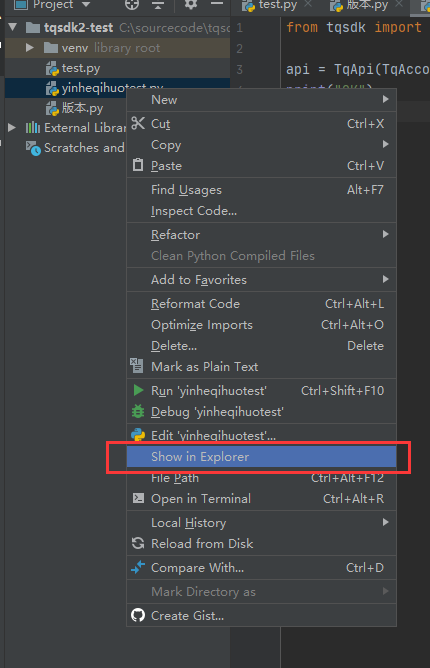The width and height of the screenshot is (430, 668).
Task: Open the Project panel settings gear
Action: click(190, 4)
